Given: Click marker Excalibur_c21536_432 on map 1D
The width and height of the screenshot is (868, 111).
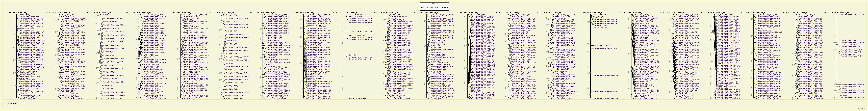Looking at the screenshot, I should pos(111,45).
